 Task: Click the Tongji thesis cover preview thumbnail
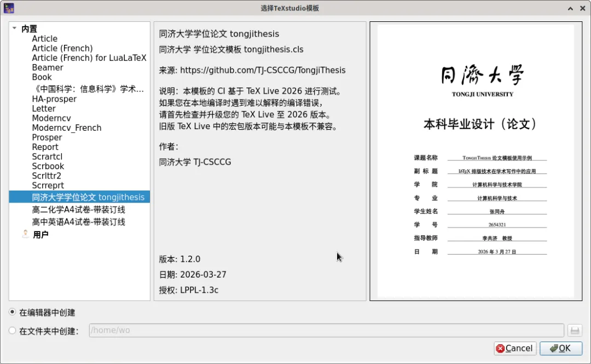click(476, 161)
